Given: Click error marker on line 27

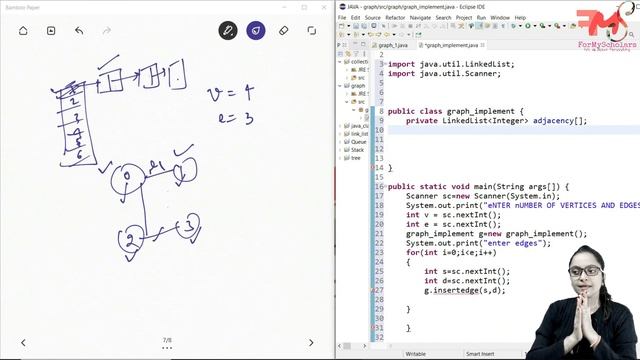Looking at the screenshot, I should (373, 290).
